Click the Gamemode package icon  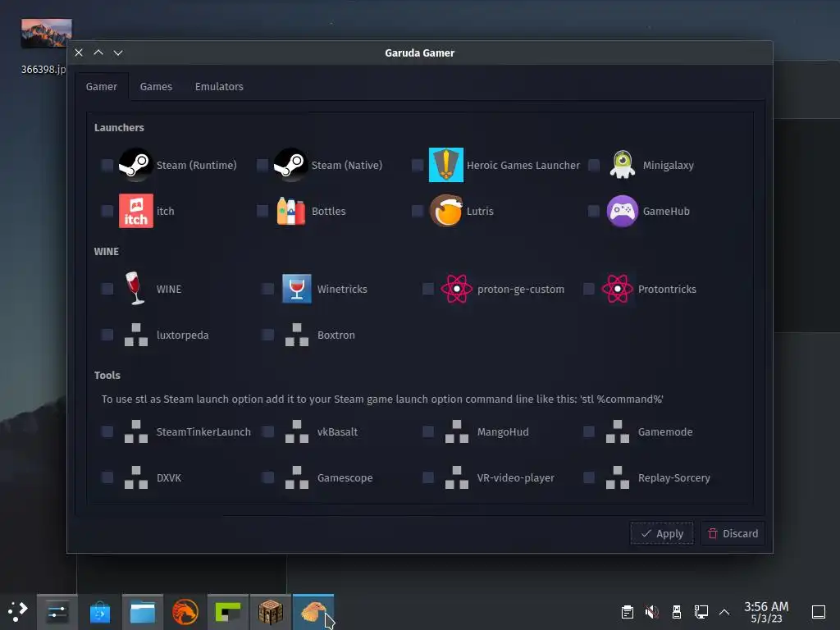(x=617, y=431)
